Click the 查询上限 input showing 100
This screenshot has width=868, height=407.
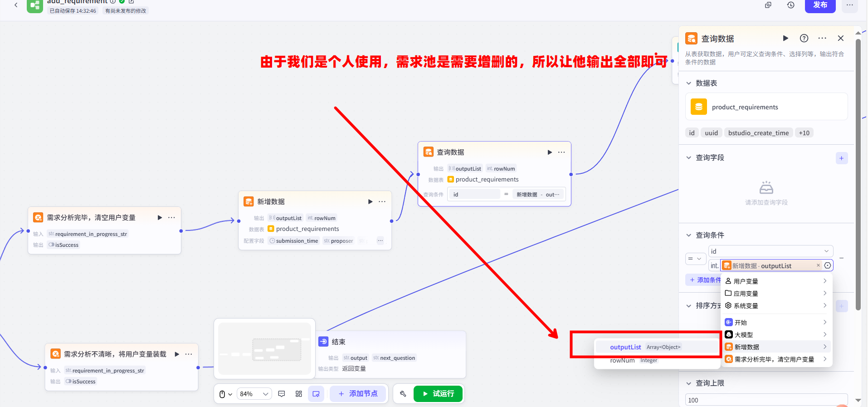click(x=766, y=400)
